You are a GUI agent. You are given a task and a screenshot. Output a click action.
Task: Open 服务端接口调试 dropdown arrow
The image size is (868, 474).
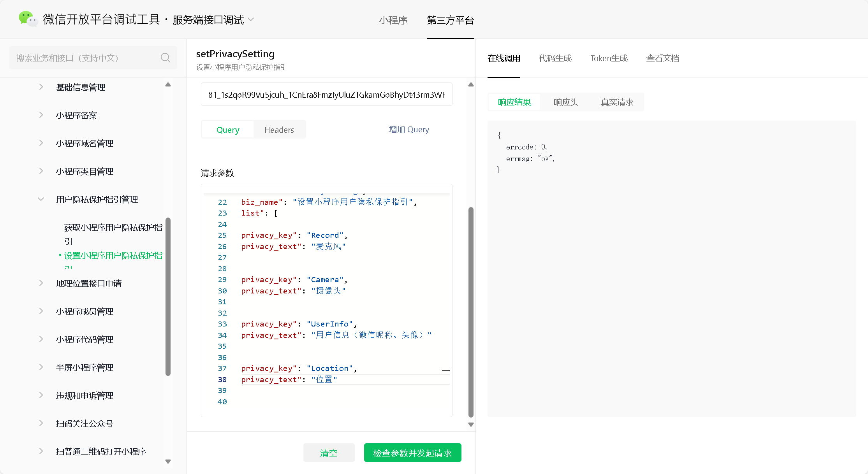pos(251,19)
